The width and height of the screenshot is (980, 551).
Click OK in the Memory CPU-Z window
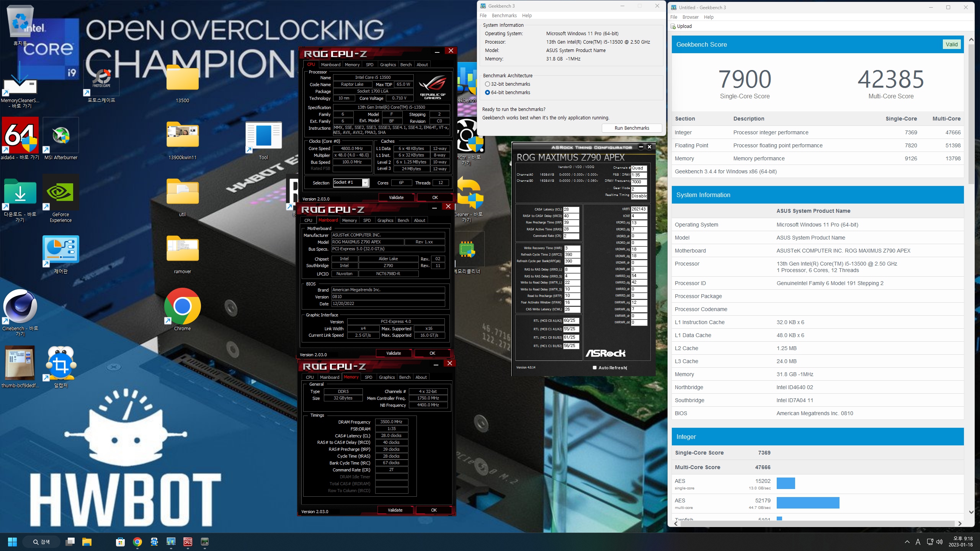click(434, 510)
